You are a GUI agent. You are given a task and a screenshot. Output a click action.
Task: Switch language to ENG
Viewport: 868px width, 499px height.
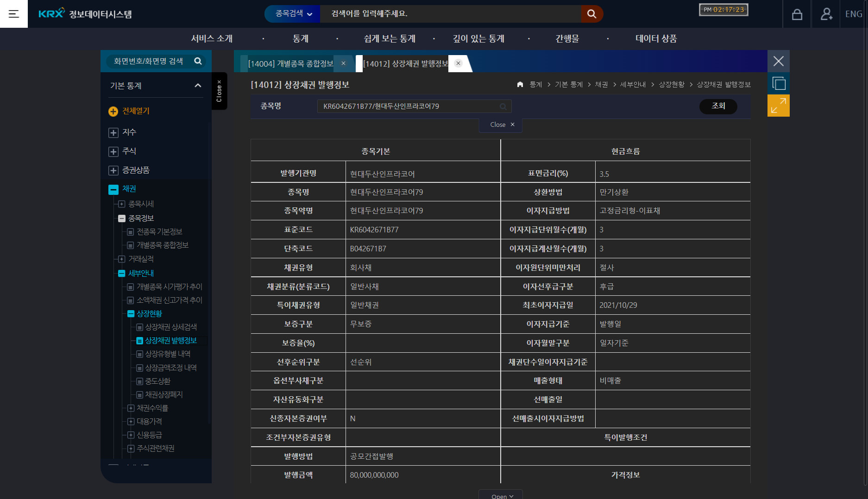tap(854, 14)
